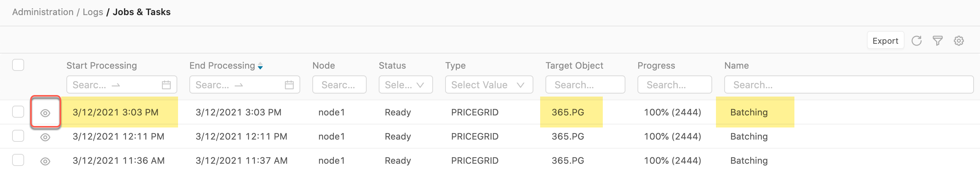
Task: Expand the Type Select Value dropdown
Action: [489, 85]
